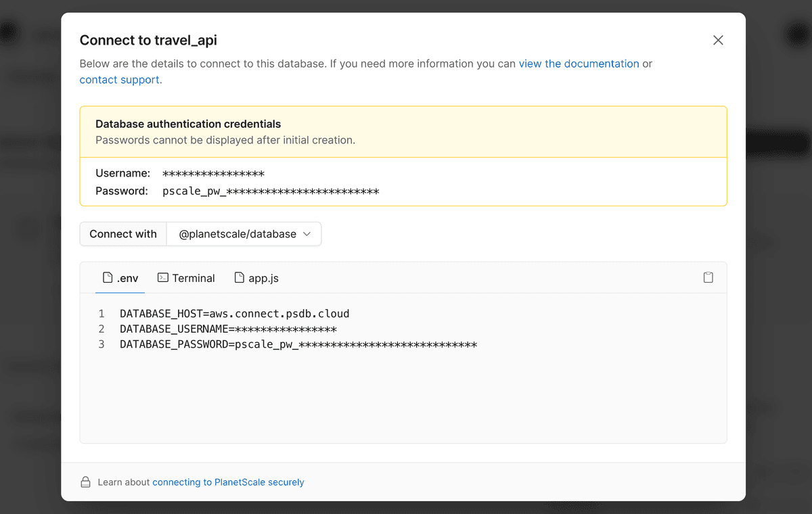Screen dimensions: 812x514
Task: Click the Connect with label
Action: [123, 234]
